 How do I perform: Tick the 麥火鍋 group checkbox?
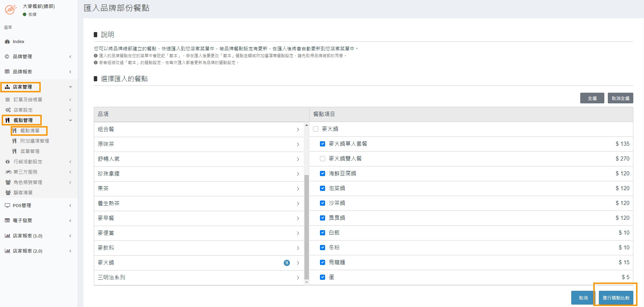click(x=315, y=129)
